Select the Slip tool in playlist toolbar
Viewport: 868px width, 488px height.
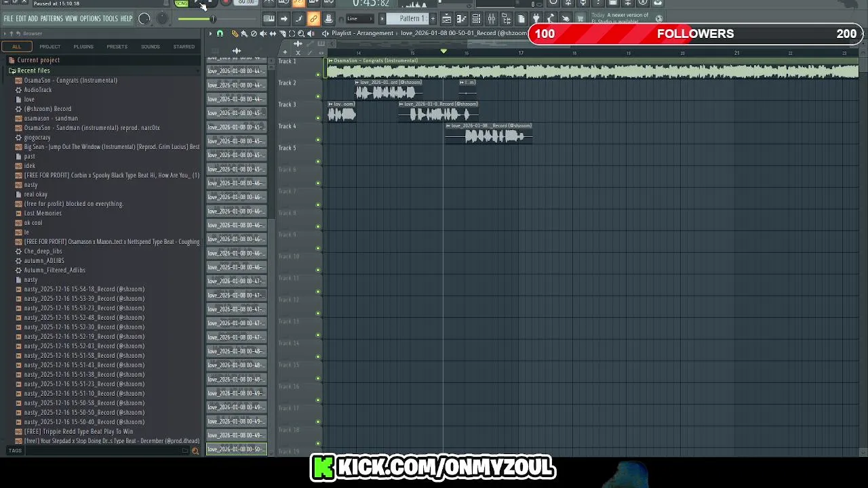click(273, 33)
